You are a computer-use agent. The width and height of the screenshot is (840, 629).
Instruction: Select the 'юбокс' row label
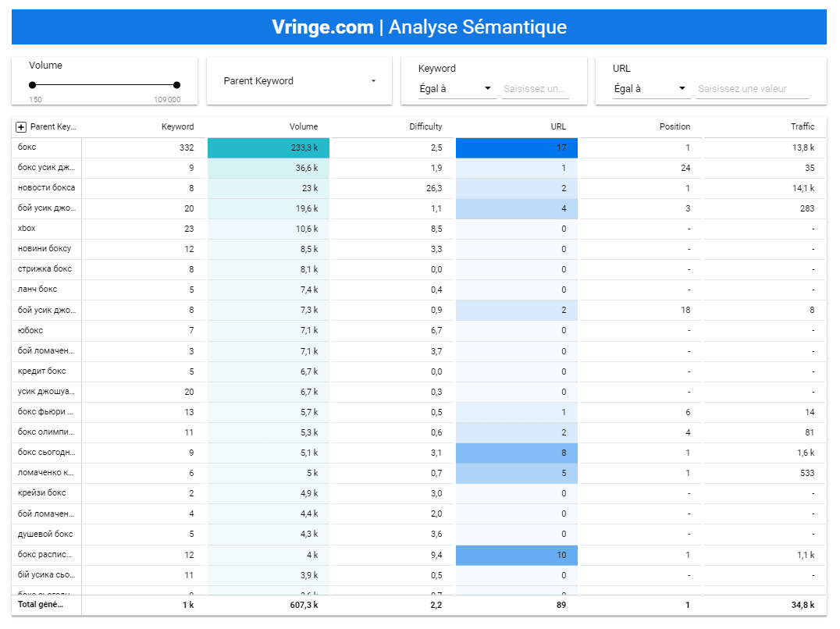point(30,330)
